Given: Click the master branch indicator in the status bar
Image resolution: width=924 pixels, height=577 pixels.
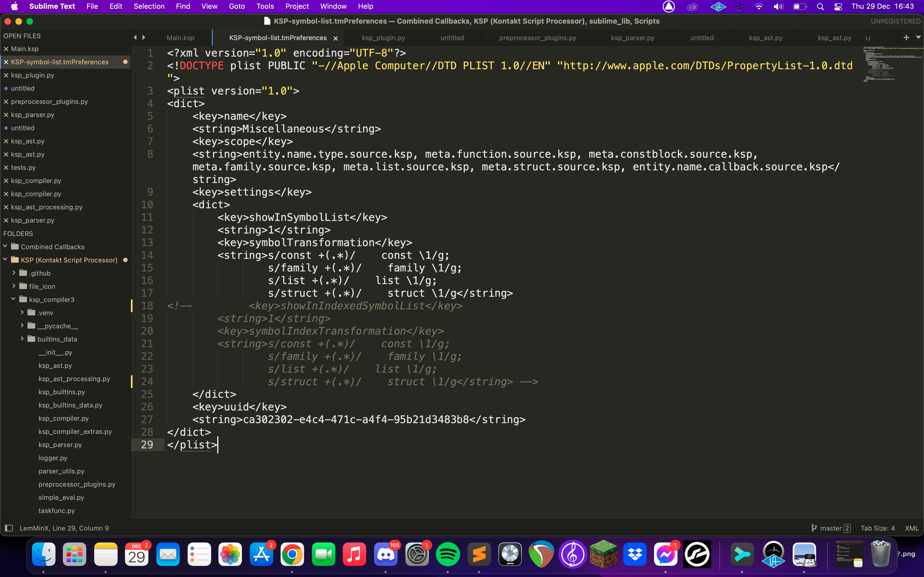Looking at the screenshot, I should pos(831,528).
